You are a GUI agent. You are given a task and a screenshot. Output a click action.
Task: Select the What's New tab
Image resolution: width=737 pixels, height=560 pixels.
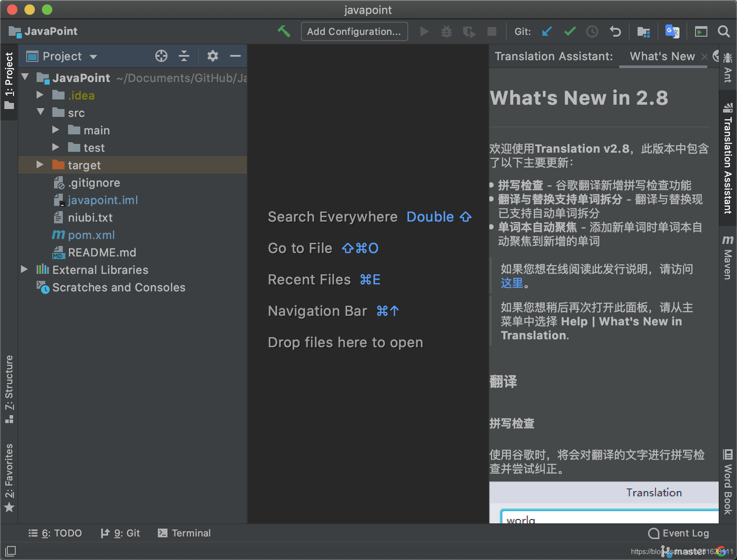click(662, 56)
